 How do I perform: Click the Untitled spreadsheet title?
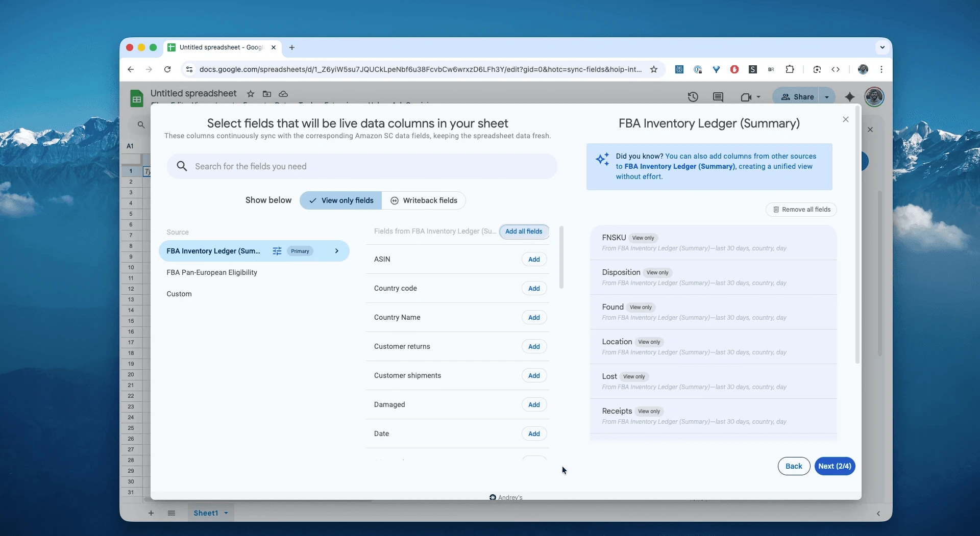click(x=193, y=93)
